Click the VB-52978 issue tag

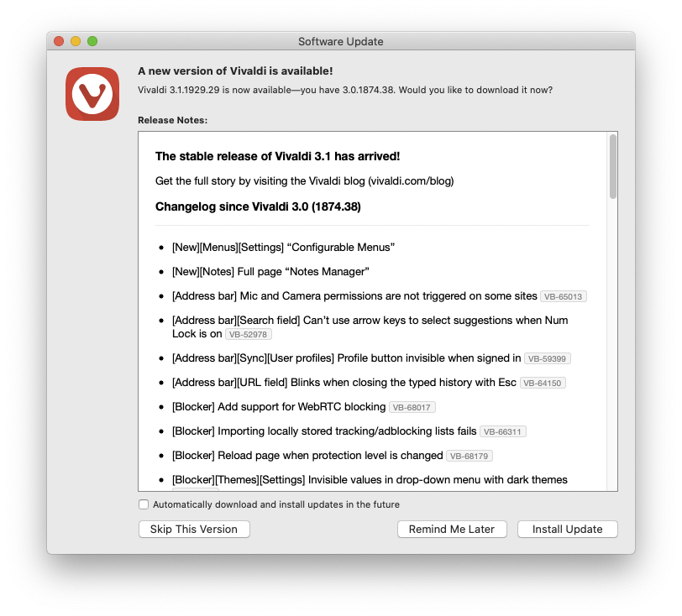click(249, 334)
